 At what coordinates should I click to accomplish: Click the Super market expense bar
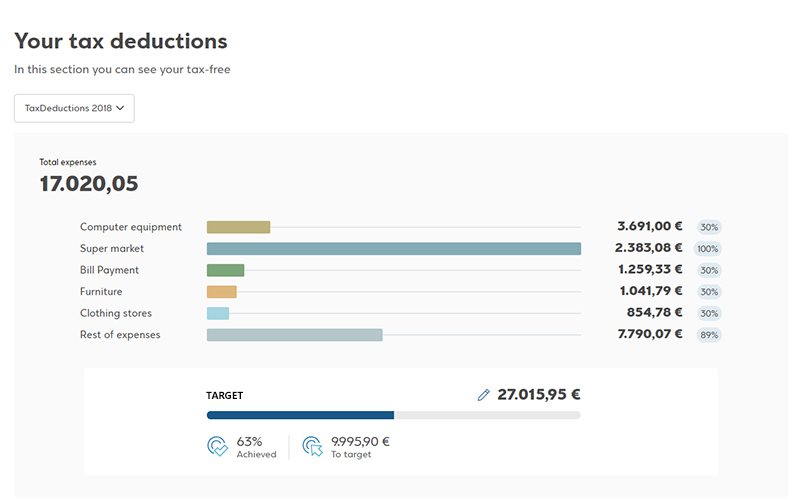tap(393, 249)
